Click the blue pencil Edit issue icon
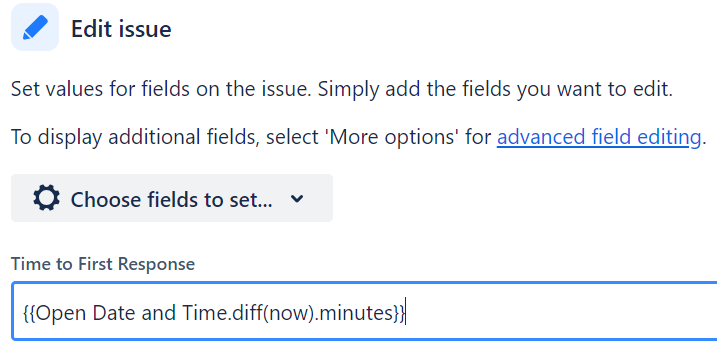The image size is (717, 363). click(x=35, y=27)
